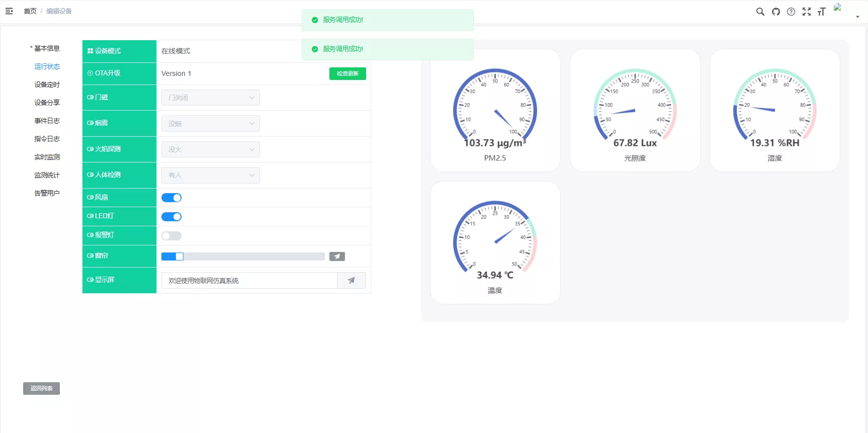This screenshot has height=433, width=868.
Task: Turn off the 风扇 fan switch
Action: point(171,198)
